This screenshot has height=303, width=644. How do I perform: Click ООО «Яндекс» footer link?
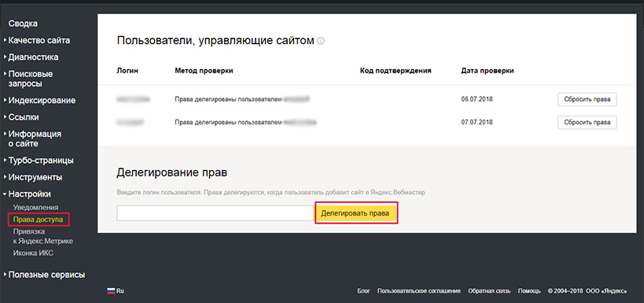(x=606, y=291)
